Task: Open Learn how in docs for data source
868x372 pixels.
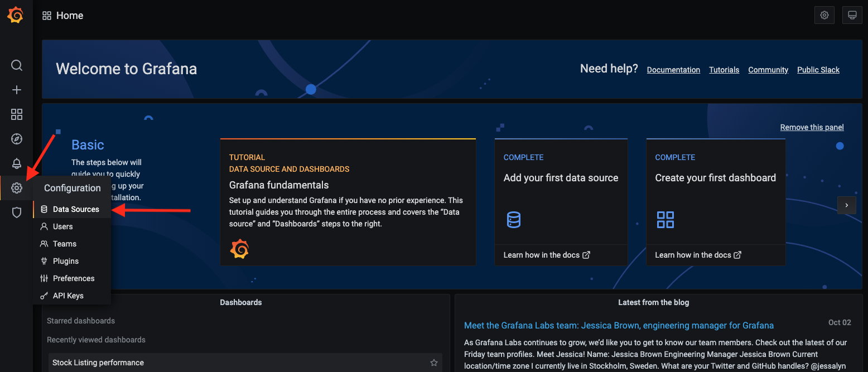Action: point(547,255)
